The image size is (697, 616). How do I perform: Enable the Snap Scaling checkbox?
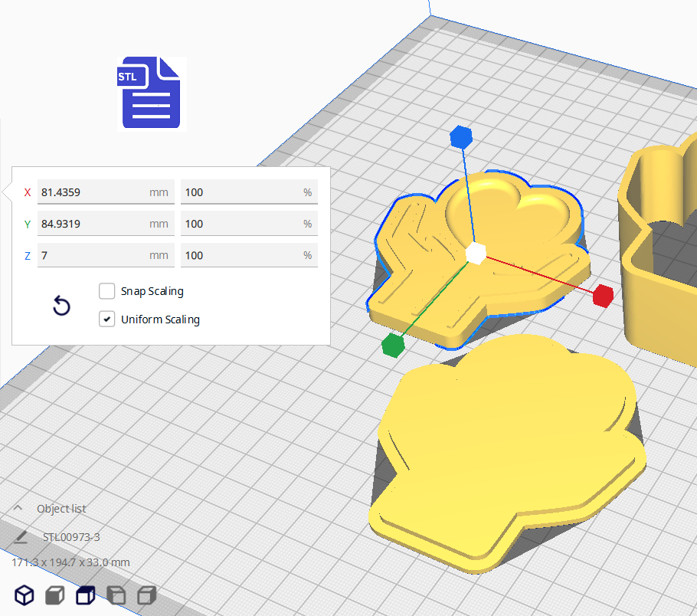coord(107,291)
